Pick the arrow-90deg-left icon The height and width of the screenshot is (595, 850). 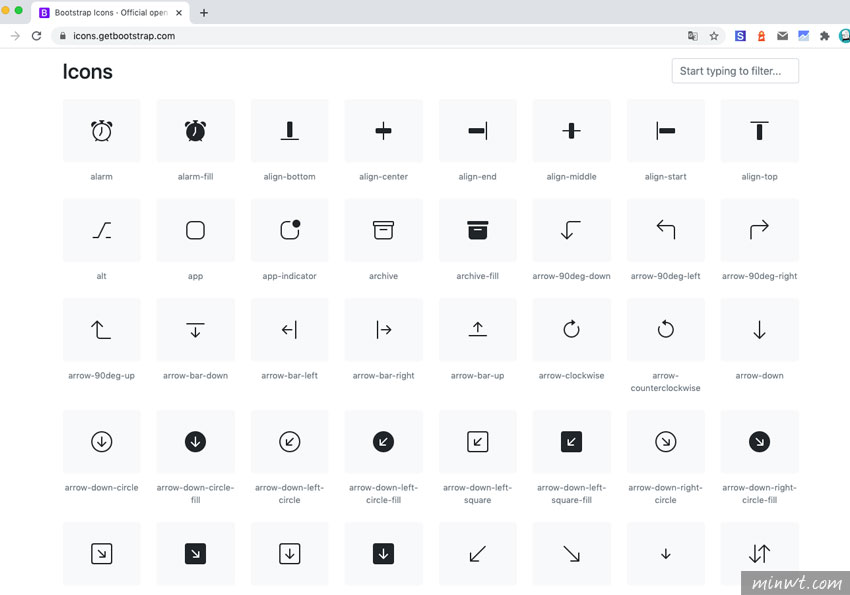pyautogui.click(x=666, y=230)
